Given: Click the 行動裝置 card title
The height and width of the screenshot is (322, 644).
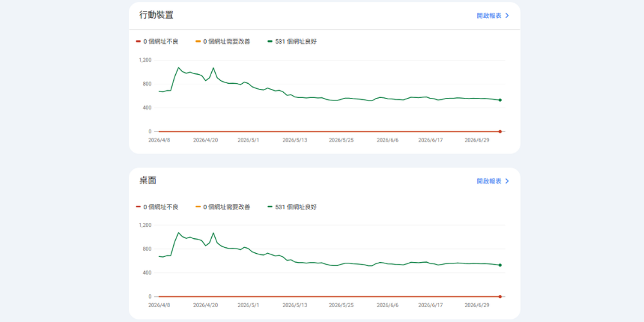Looking at the screenshot, I should [156, 15].
